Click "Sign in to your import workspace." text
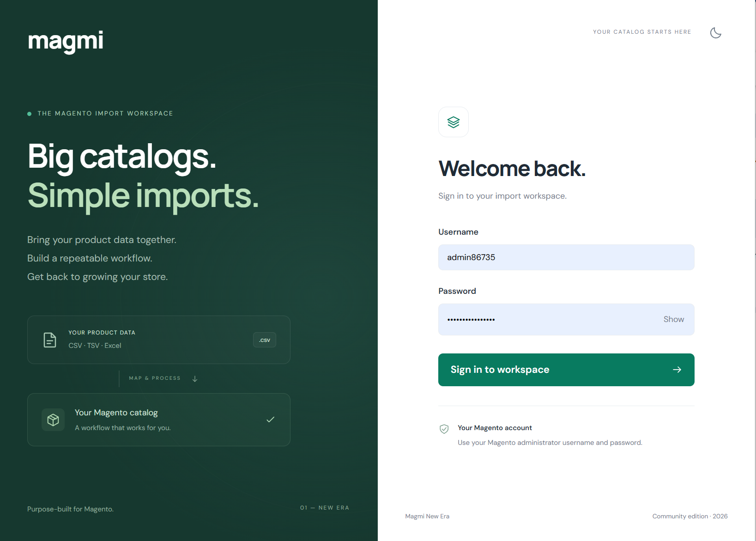The image size is (756, 541). tap(502, 196)
